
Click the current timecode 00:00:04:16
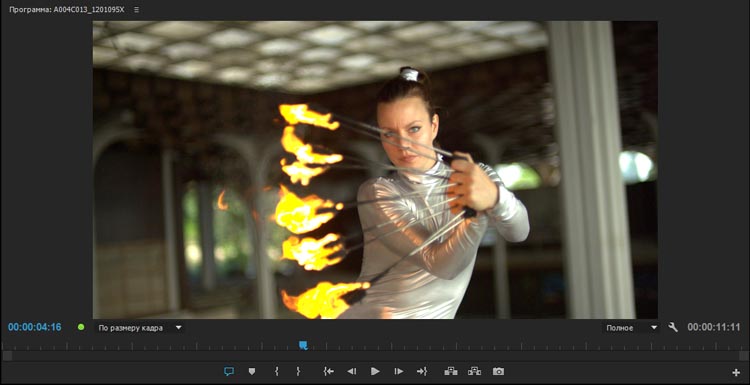[x=34, y=328]
